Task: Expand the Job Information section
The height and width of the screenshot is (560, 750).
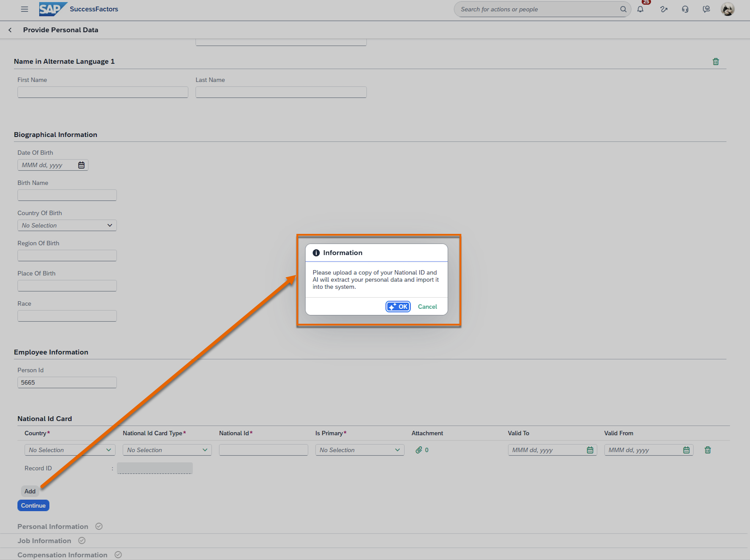Action: [44, 541]
